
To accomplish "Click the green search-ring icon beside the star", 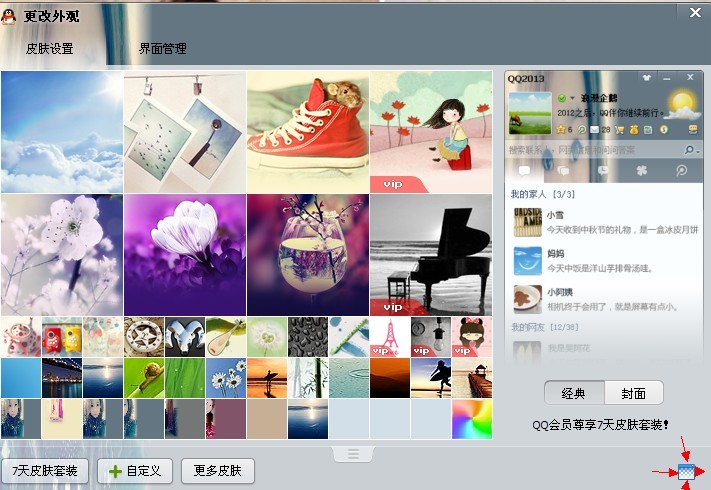I will tap(582, 130).
